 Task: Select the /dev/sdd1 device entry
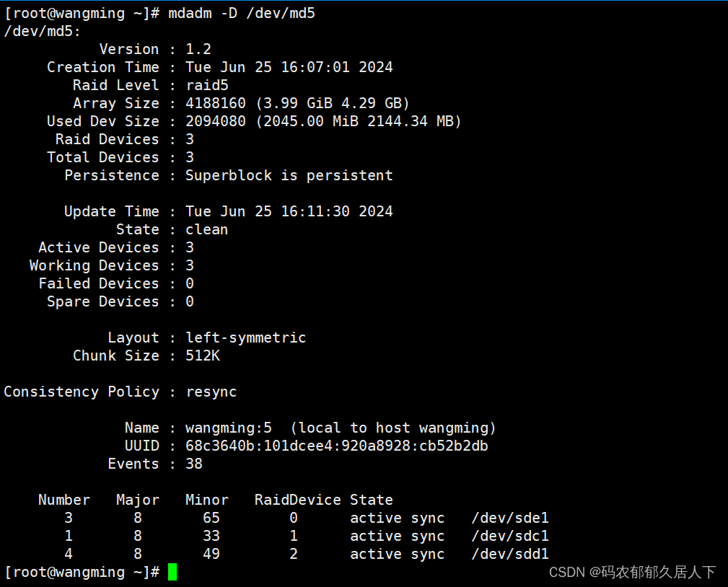pyautogui.click(x=510, y=554)
